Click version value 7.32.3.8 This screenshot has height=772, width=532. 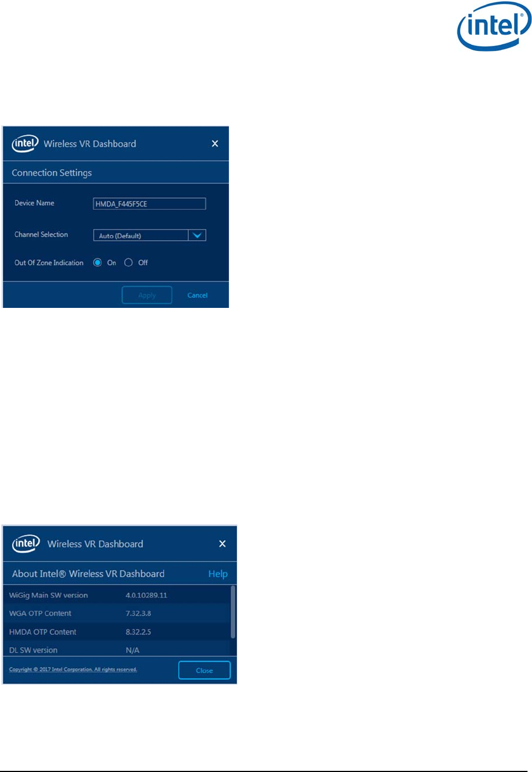coord(138,614)
